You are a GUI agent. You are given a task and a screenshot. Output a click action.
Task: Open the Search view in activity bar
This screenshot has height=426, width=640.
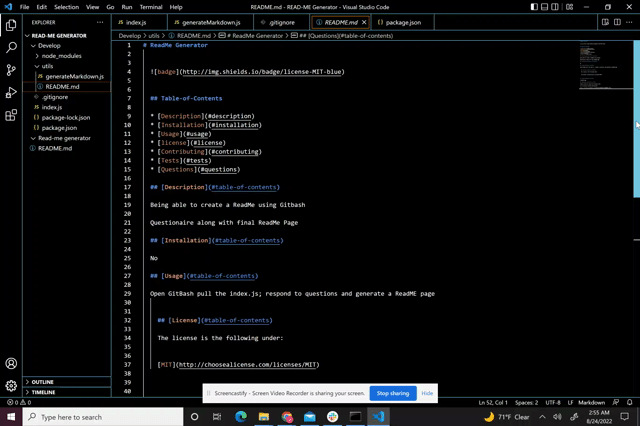tap(11, 48)
